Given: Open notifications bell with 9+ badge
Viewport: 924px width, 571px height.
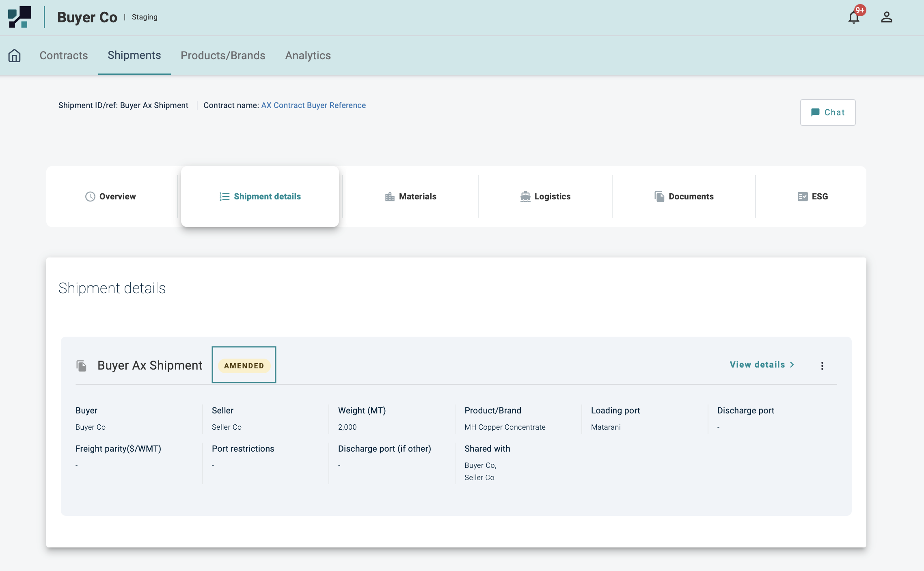Looking at the screenshot, I should (854, 17).
